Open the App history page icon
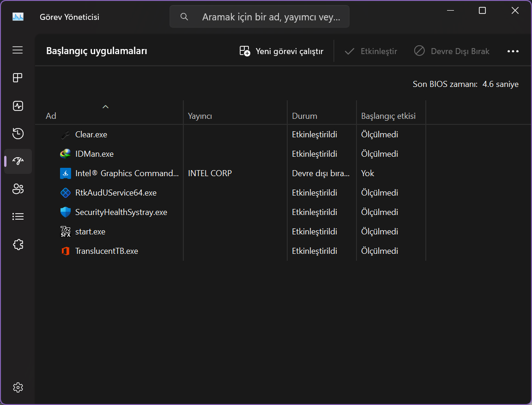The width and height of the screenshot is (532, 405). click(18, 134)
